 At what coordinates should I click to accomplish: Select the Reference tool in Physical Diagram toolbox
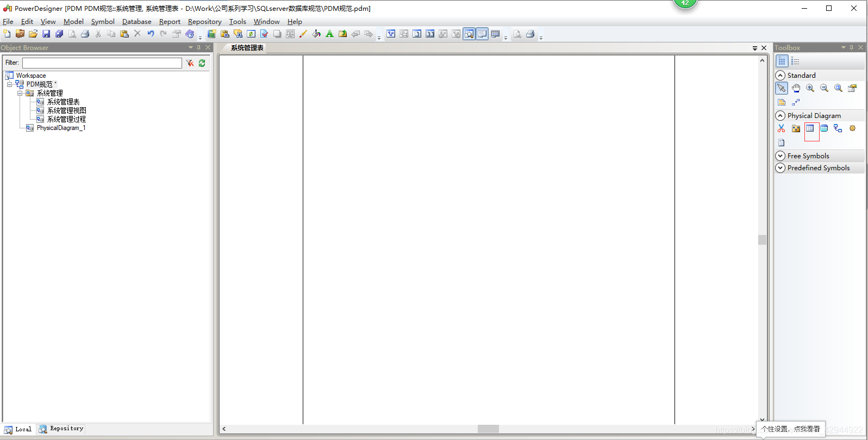click(x=838, y=128)
